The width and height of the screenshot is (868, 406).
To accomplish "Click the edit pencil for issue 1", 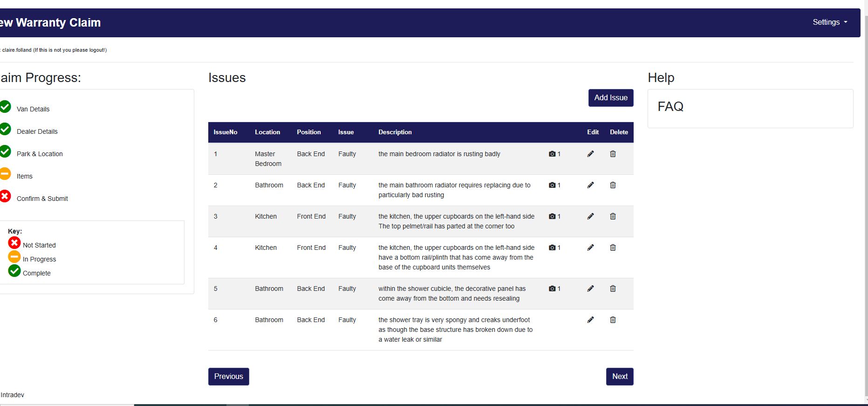I will [x=590, y=154].
